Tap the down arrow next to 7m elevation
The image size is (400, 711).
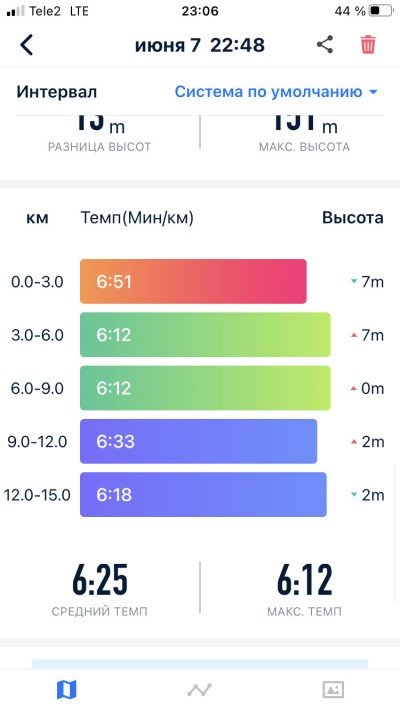click(354, 282)
